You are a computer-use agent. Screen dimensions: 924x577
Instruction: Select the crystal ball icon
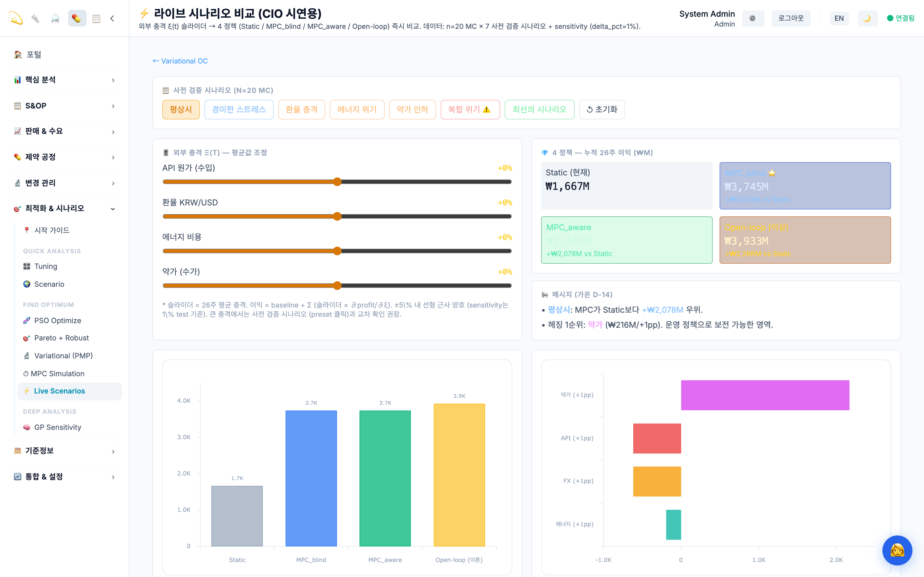click(55, 18)
